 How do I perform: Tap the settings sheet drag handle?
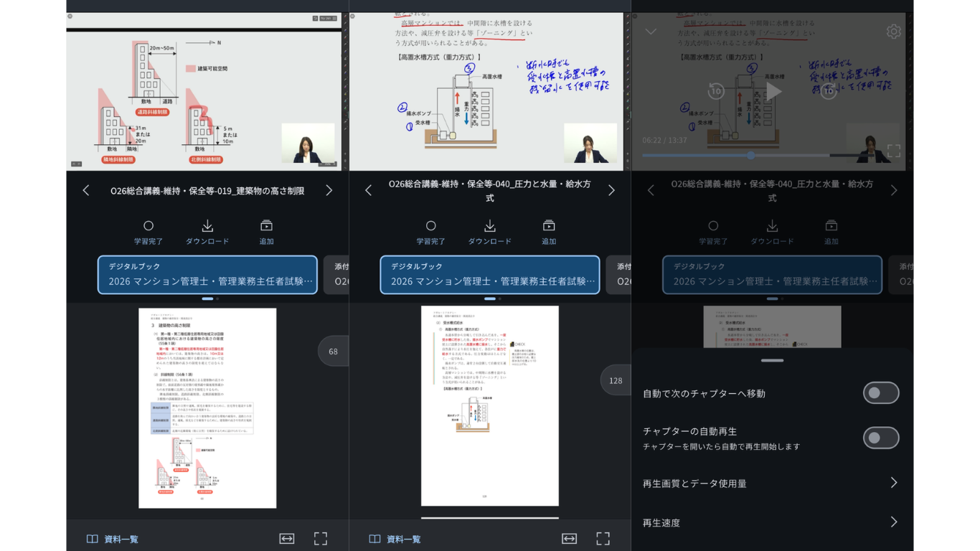click(x=772, y=360)
